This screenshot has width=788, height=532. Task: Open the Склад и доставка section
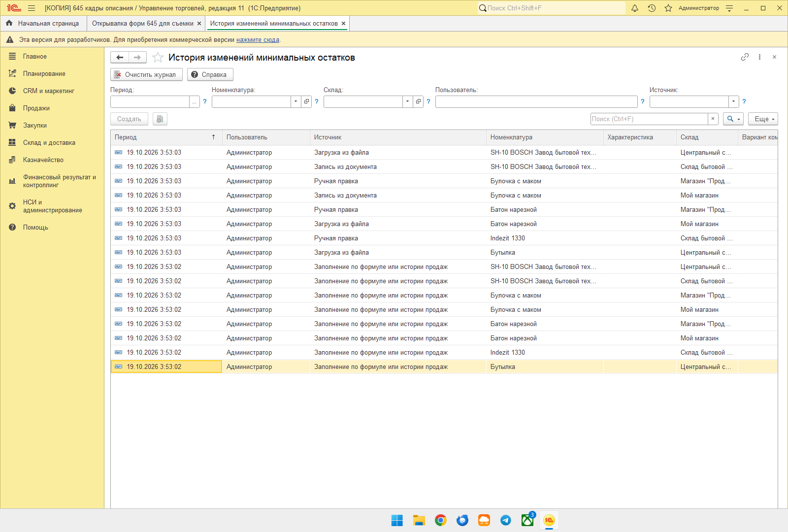coord(49,142)
